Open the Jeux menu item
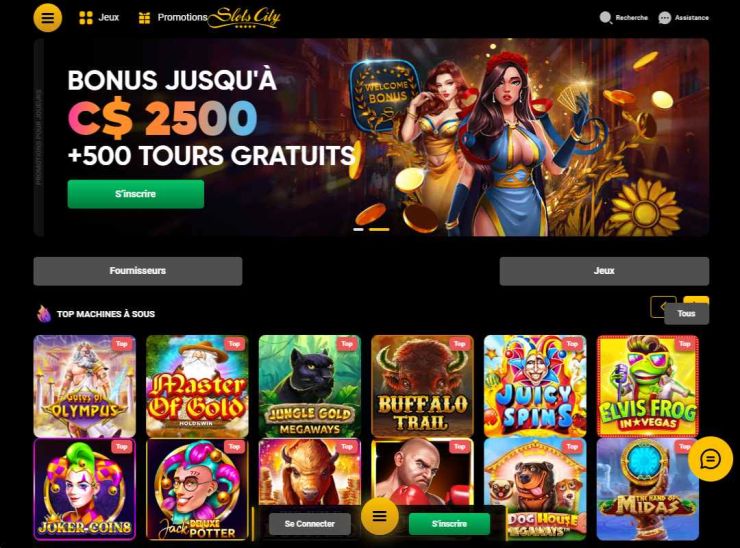 [109, 17]
